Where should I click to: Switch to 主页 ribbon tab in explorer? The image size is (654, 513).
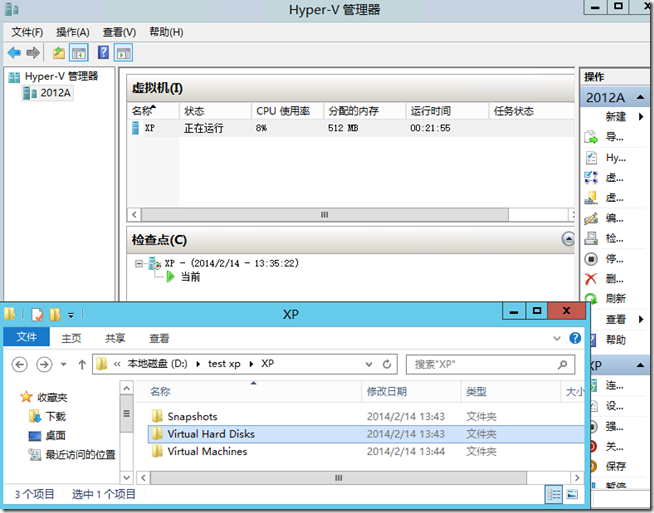click(71, 338)
